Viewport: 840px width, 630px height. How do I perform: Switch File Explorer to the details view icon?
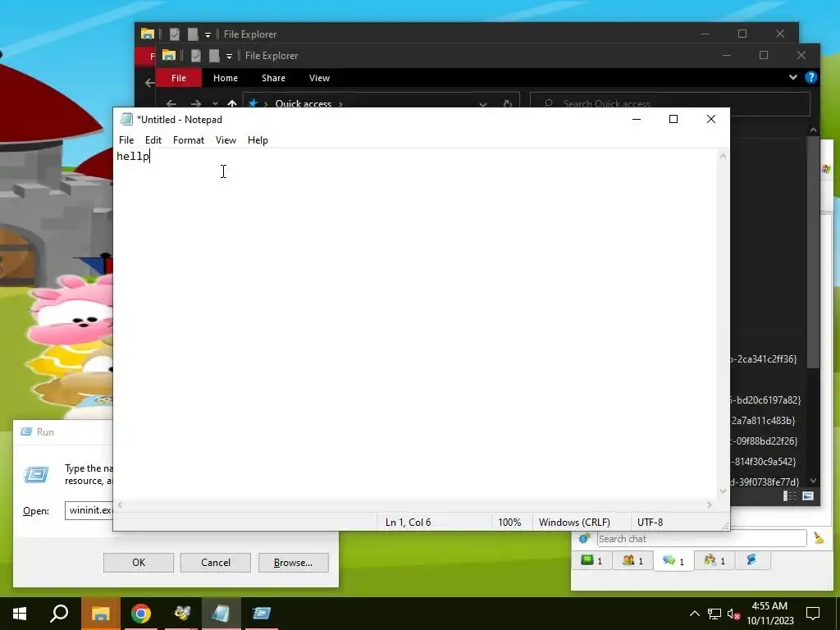790,496
